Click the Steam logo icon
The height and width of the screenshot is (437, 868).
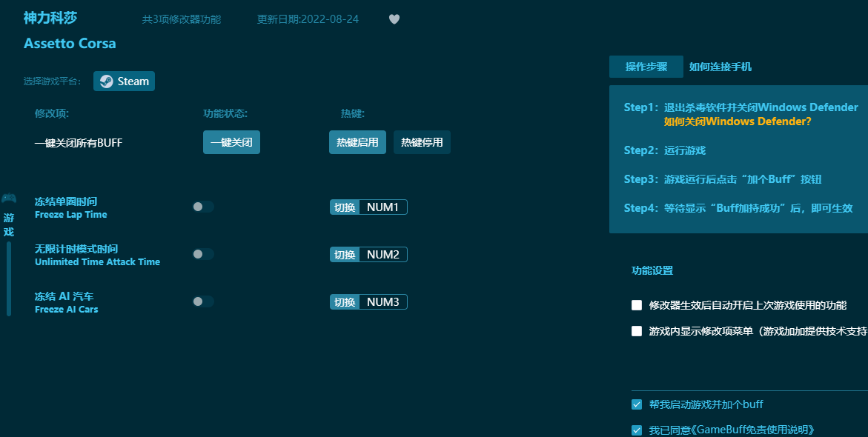pos(106,81)
